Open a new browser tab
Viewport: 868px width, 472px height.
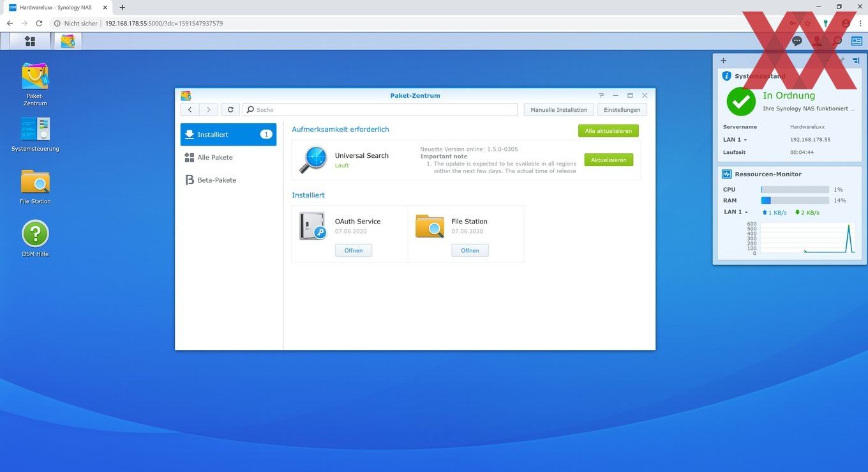click(x=123, y=8)
